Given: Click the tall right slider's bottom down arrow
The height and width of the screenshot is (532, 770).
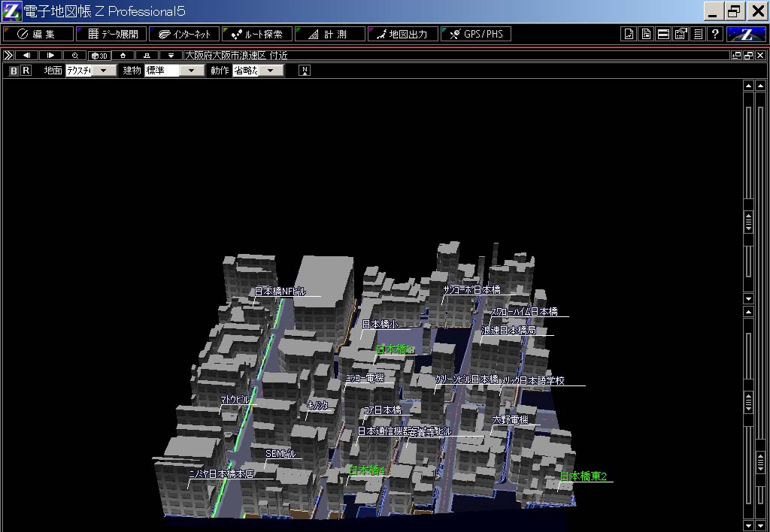Looking at the screenshot, I should [761, 526].
